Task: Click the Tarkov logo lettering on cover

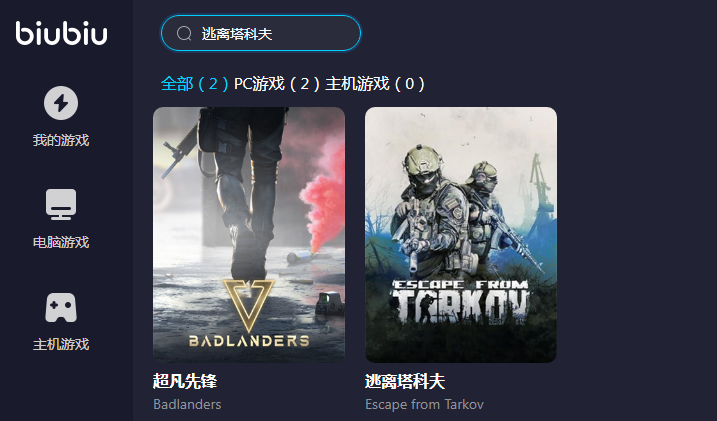Action: (x=461, y=303)
